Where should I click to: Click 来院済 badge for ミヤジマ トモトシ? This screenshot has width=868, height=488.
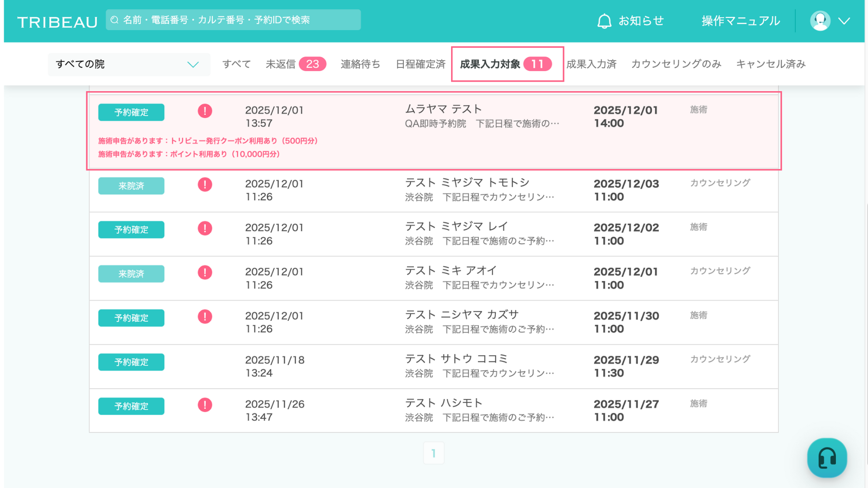[x=131, y=186]
